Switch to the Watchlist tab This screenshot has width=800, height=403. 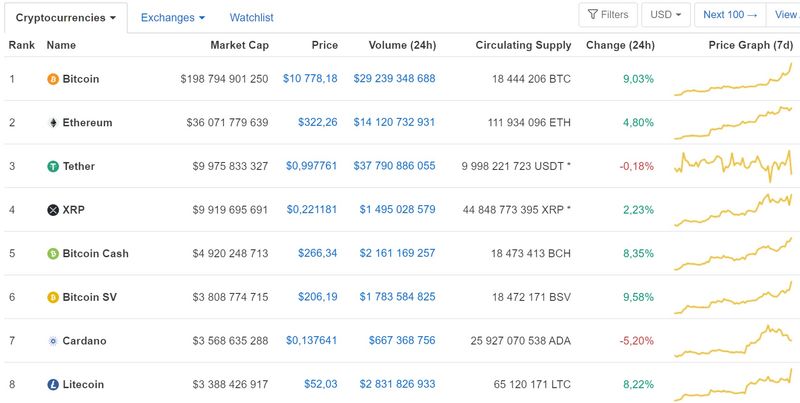pos(251,18)
